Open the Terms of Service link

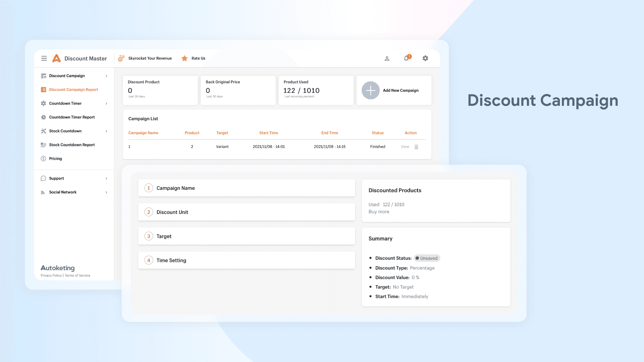(x=77, y=276)
